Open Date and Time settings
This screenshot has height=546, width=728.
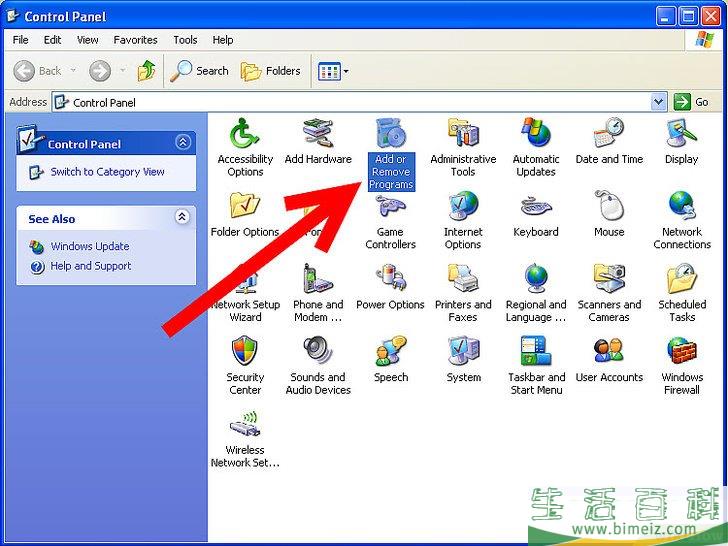coord(609,141)
